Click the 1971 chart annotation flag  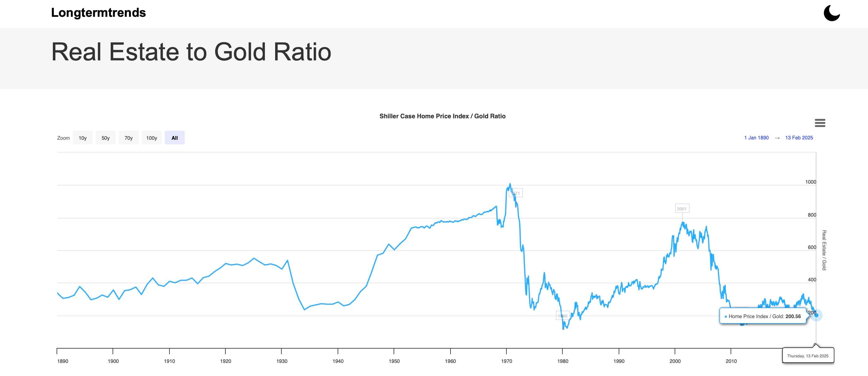tap(516, 193)
